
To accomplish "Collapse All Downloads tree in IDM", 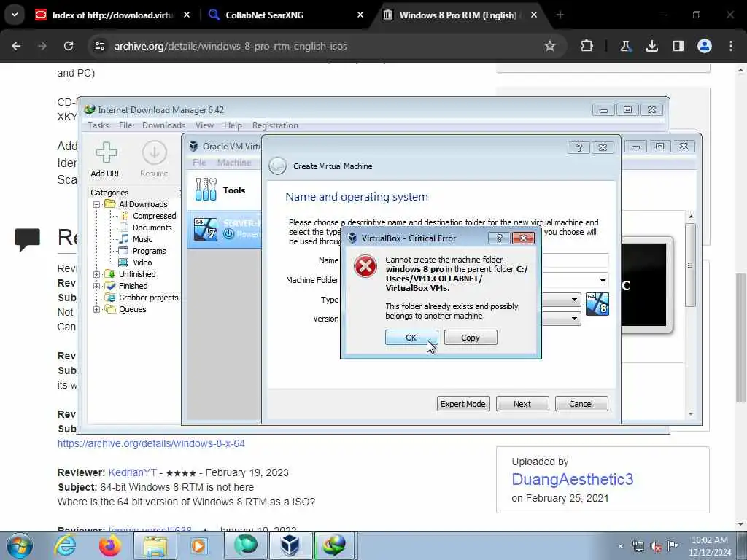I will pos(97,204).
